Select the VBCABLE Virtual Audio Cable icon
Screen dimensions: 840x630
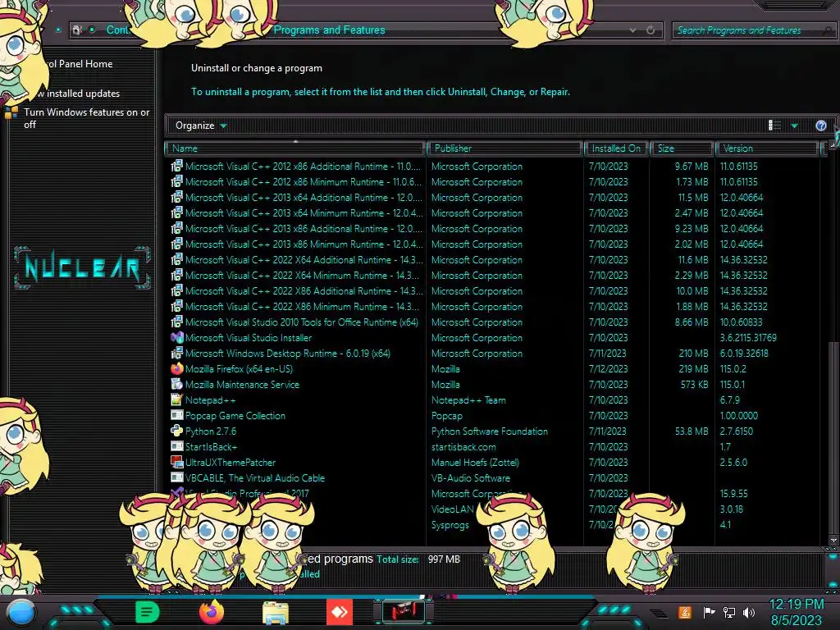177,477
